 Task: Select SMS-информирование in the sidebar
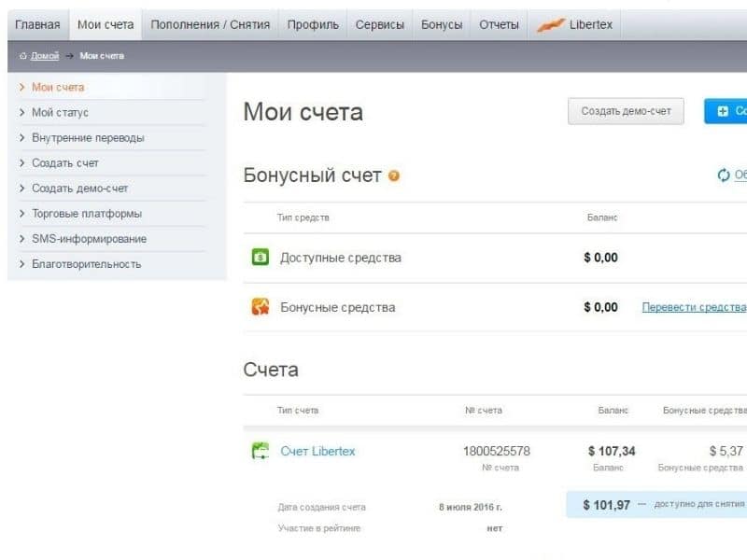(x=89, y=238)
